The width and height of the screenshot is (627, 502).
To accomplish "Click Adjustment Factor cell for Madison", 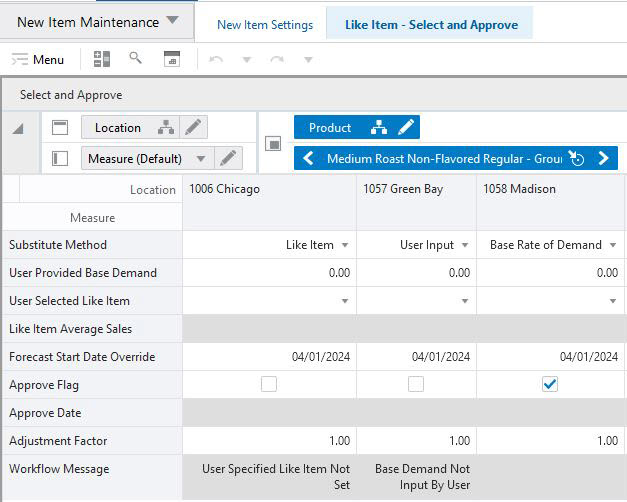I will point(550,441).
